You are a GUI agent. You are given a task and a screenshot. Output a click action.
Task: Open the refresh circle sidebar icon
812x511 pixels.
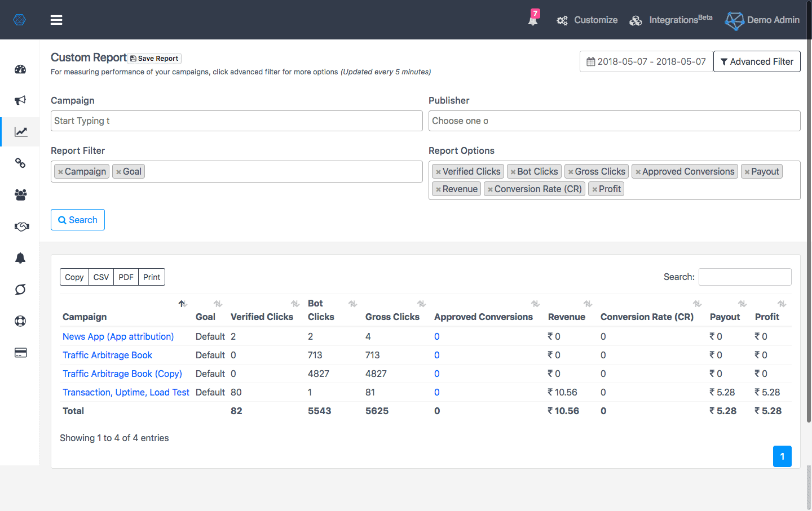tap(20, 290)
